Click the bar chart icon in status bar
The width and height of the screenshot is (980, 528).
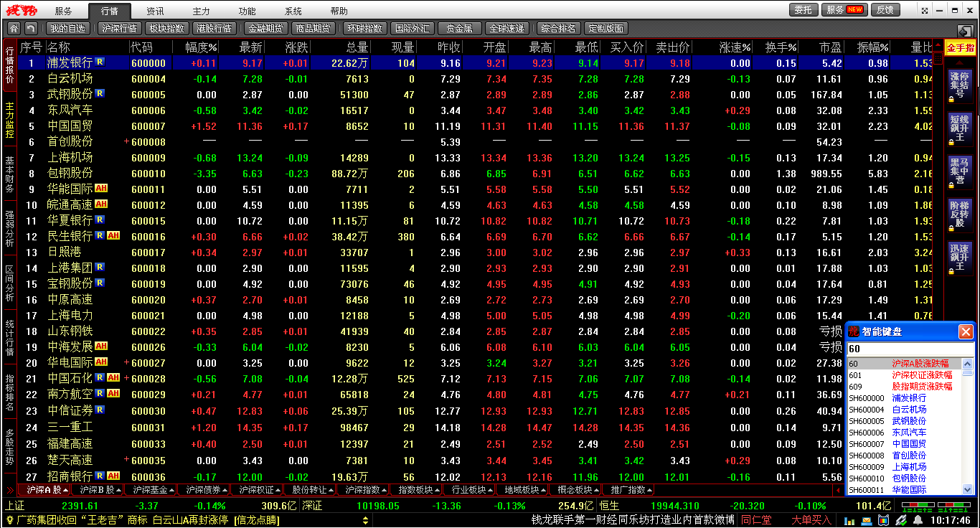(x=851, y=521)
